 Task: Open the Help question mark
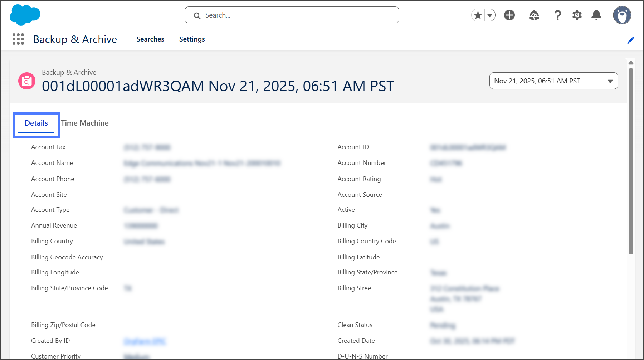[557, 15]
